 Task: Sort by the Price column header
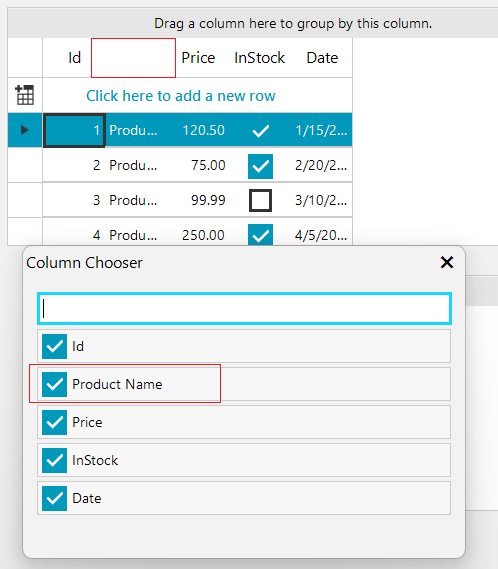198,58
